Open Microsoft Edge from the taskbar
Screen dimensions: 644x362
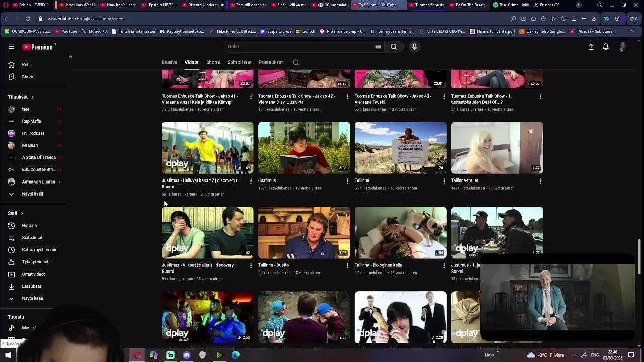[236, 355]
